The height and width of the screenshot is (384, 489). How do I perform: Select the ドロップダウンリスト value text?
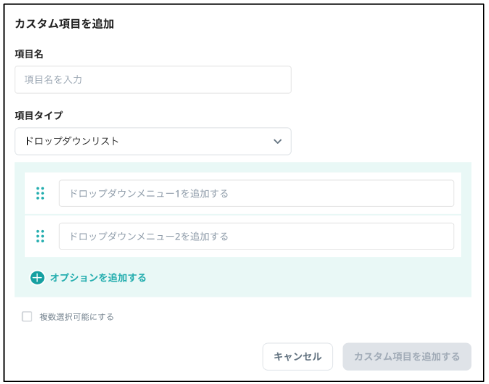point(72,141)
